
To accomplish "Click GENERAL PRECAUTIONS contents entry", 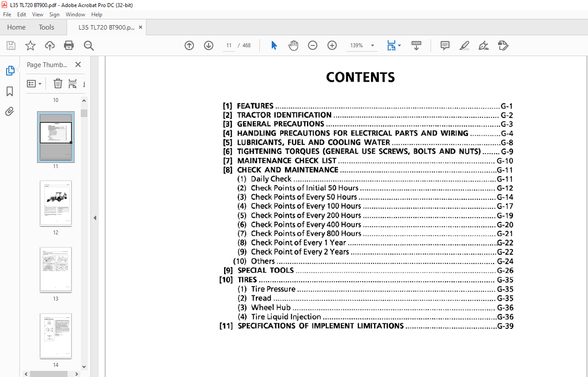I will [368, 124].
